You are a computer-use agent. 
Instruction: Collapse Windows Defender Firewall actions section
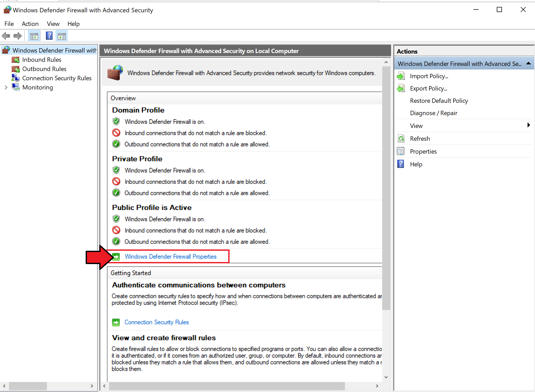coord(528,64)
